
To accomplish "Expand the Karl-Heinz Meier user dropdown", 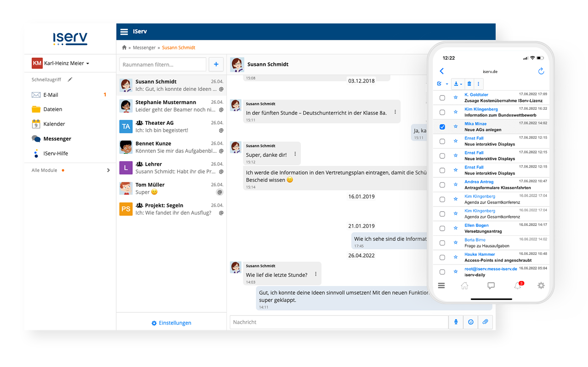I will pyautogui.click(x=61, y=63).
